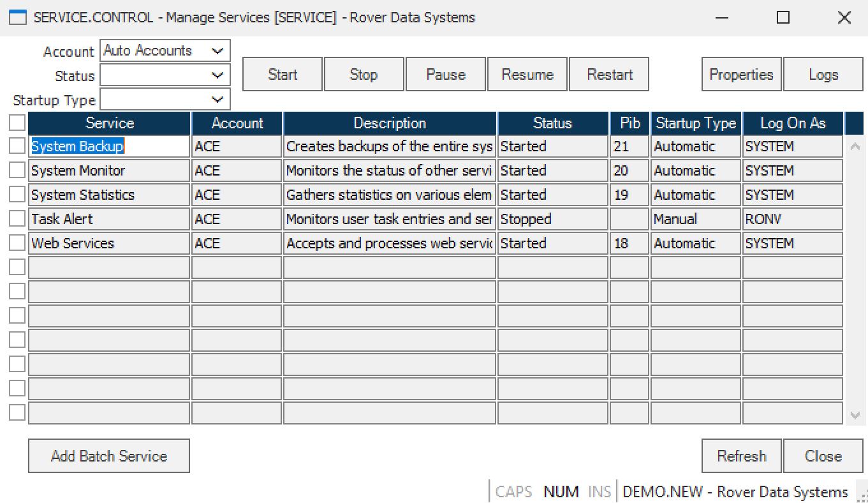The width and height of the screenshot is (868, 503).
Task: Open Properties for the selected service
Action: (x=740, y=74)
